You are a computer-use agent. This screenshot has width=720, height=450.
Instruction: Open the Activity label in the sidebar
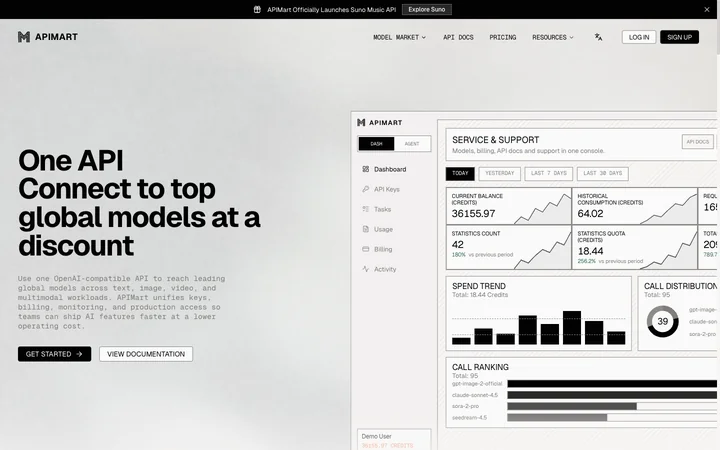tap(385, 269)
